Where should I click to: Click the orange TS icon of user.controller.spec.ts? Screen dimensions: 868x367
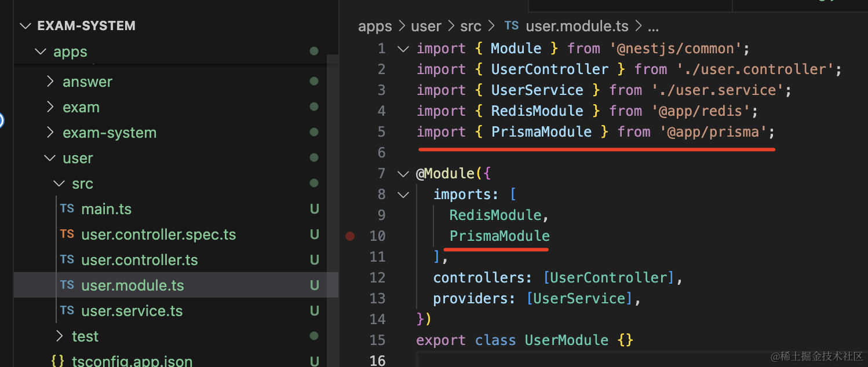click(67, 234)
